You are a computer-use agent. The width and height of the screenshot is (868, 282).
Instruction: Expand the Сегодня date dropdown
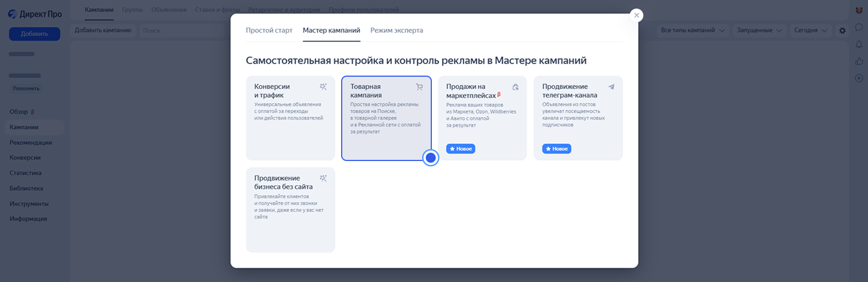(x=810, y=30)
